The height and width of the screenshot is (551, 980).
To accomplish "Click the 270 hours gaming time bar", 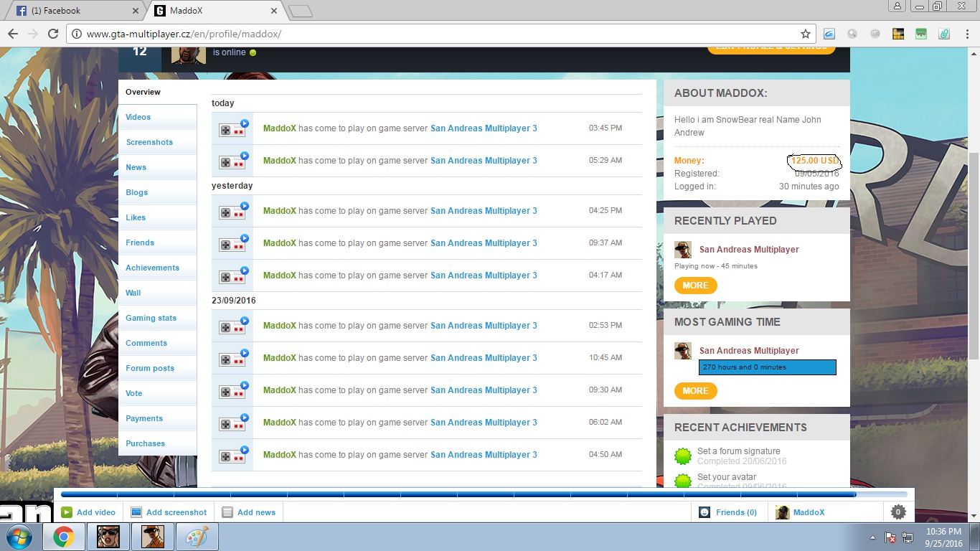I will click(x=768, y=367).
